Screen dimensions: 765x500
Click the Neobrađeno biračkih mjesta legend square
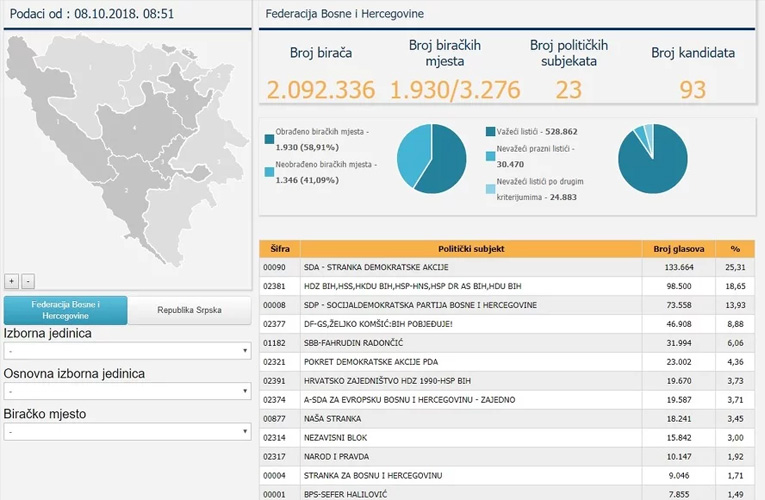coord(269,172)
